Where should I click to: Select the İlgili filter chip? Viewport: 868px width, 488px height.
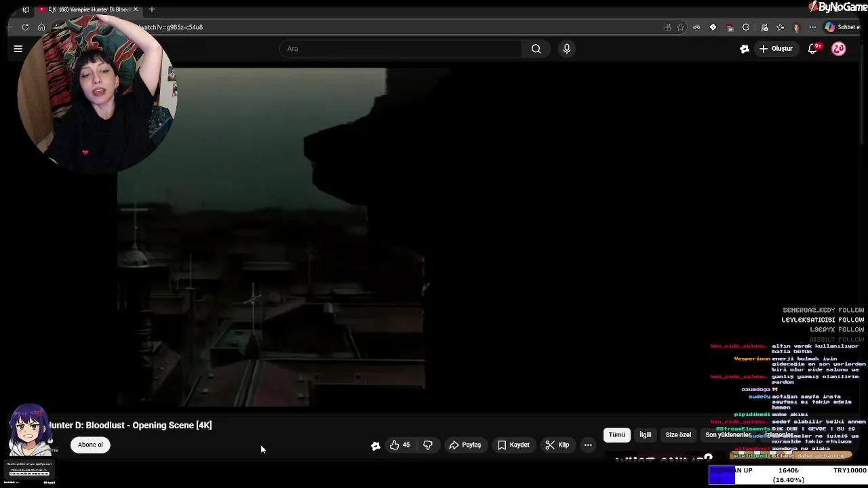click(x=645, y=435)
